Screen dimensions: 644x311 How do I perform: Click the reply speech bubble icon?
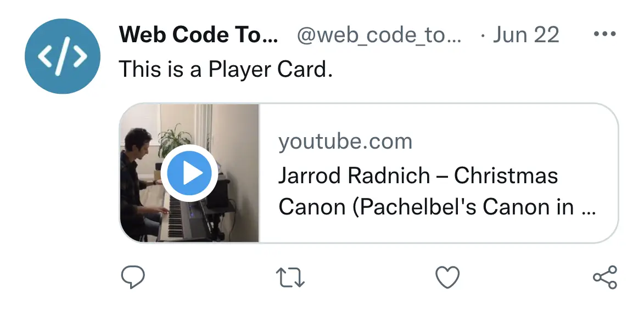[x=133, y=278]
